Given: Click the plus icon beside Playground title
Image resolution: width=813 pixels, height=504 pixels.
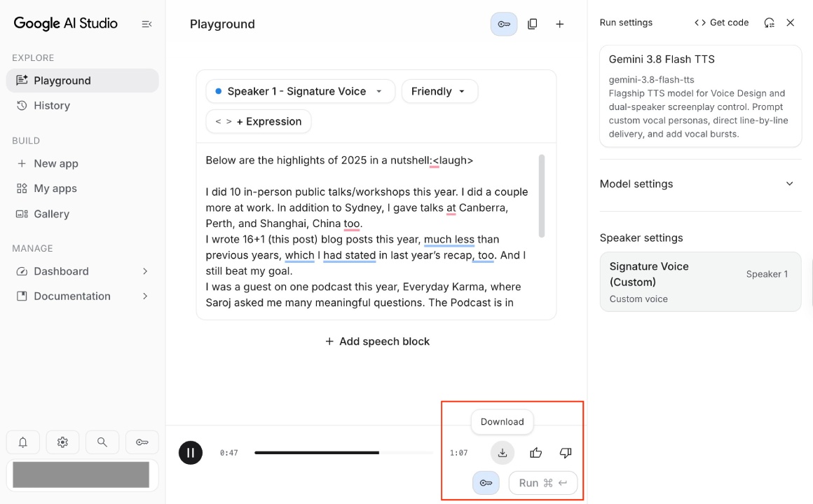Looking at the screenshot, I should 560,24.
